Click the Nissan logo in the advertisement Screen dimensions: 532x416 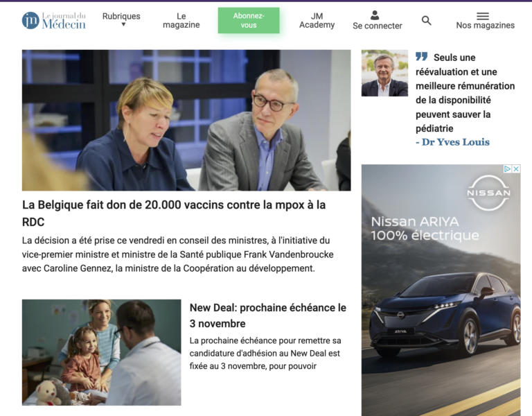pos(488,193)
